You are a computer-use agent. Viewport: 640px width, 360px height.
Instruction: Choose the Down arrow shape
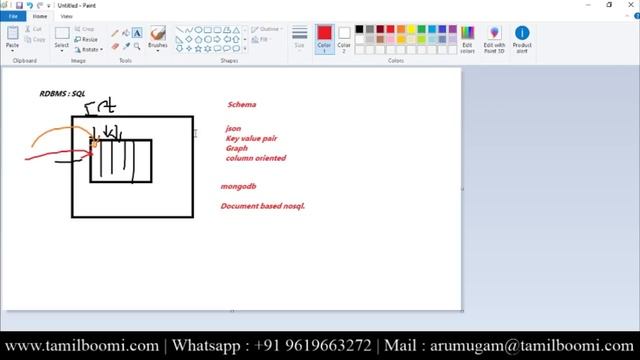tap(179, 49)
